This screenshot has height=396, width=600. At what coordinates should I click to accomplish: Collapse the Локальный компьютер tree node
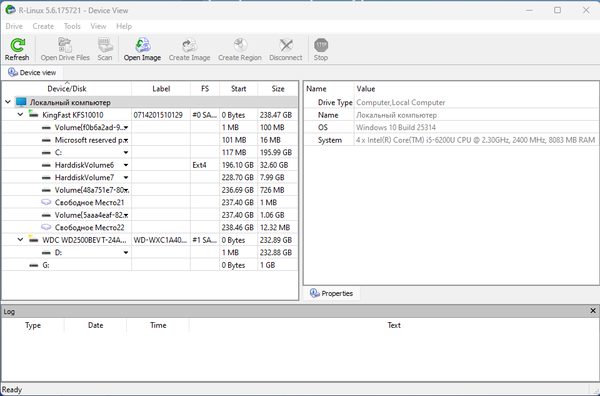[x=8, y=102]
